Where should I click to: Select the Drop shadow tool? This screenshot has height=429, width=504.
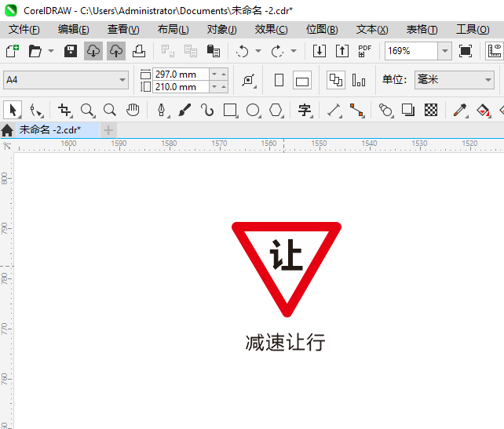408,110
